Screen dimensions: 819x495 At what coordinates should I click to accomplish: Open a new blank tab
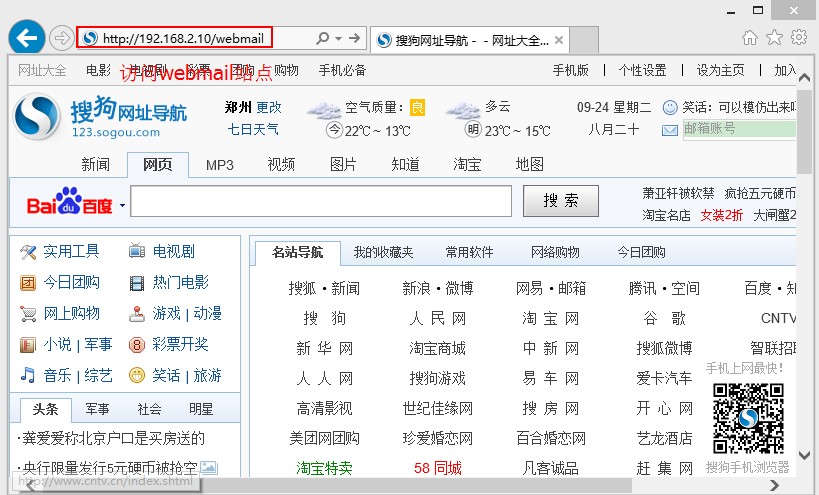tap(583, 40)
